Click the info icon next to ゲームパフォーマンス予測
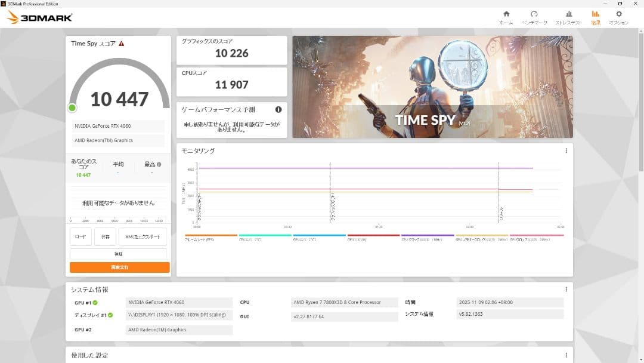The height and width of the screenshot is (363, 644). point(278,109)
